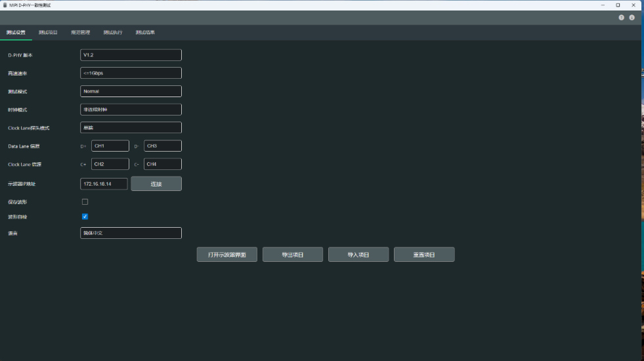Open the 规范管理 tab
644x361 pixels.
pyautogui.click(x=81, y=32)
